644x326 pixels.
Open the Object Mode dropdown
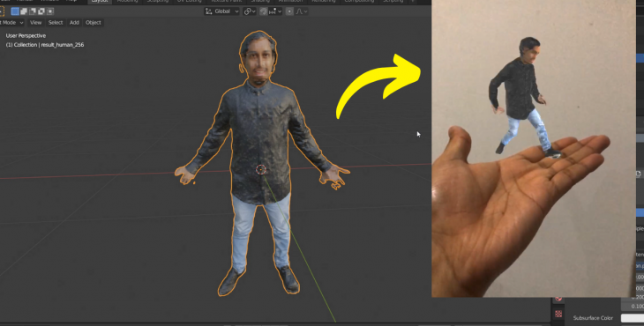(x=11, y=23)
